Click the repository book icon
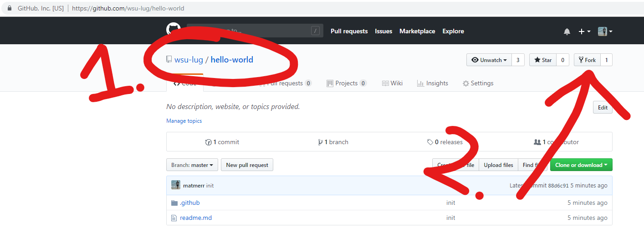Screen dimensions: 644x229 (169, 60)
